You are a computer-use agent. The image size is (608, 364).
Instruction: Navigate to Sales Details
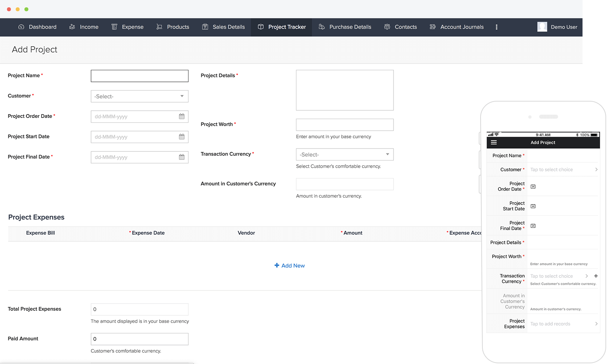(x=224, y=27)
